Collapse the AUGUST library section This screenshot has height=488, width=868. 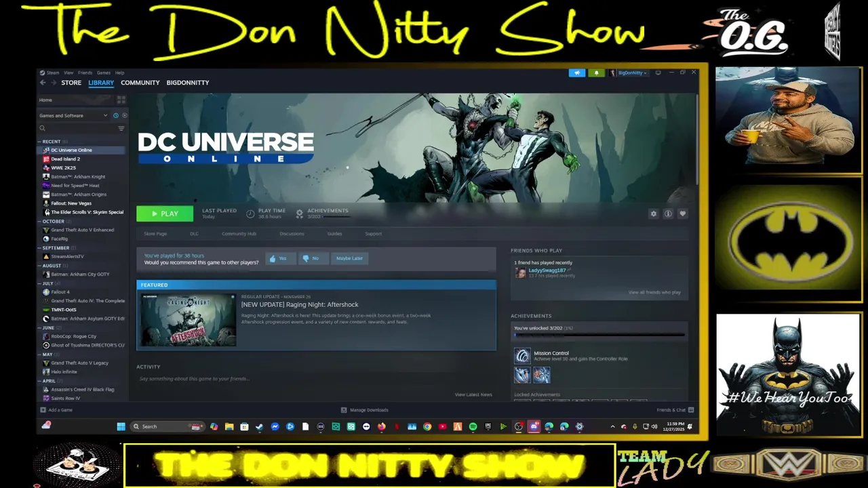[39, 266]
